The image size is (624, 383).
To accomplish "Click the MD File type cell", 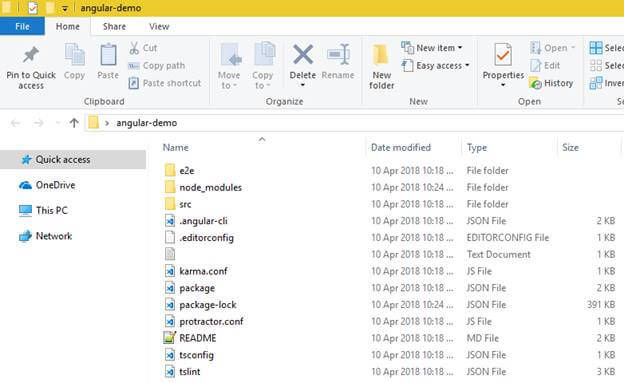I will (483, 338).
